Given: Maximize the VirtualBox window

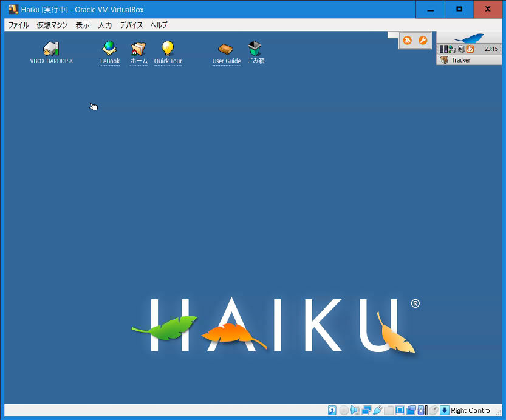Looking at the screenshot, I should [x=459, y=9].
